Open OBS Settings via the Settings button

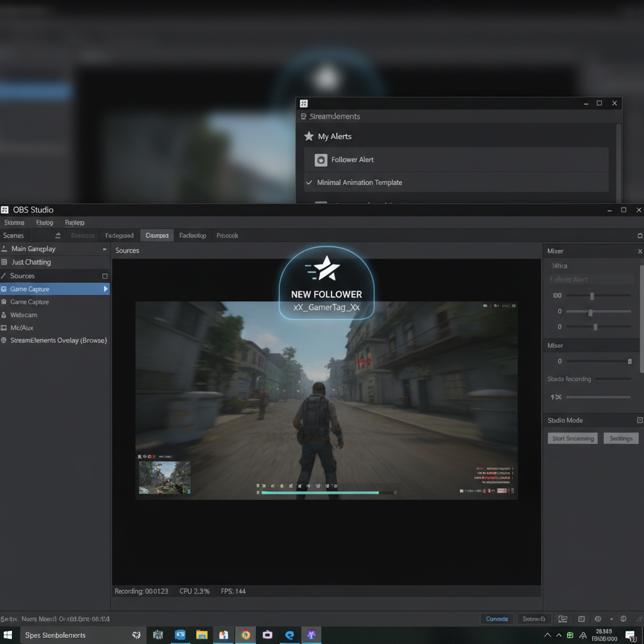click(621, 438)
